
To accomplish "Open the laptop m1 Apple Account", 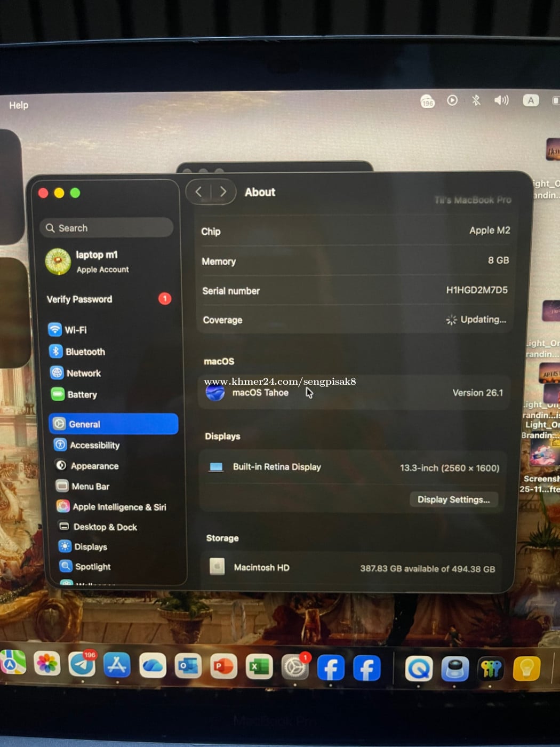I will (x=96, y=261).
